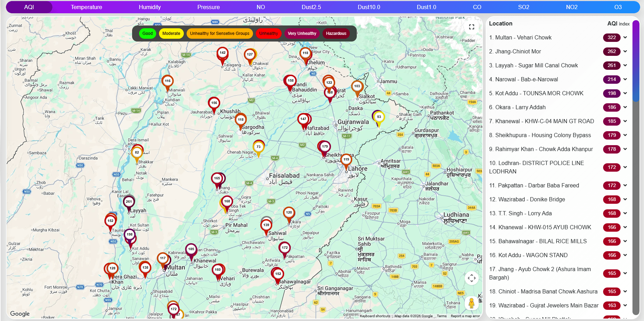Click the 147 marker near Hafizabad
Screen dimensions: 644x321
click(303, 122)
